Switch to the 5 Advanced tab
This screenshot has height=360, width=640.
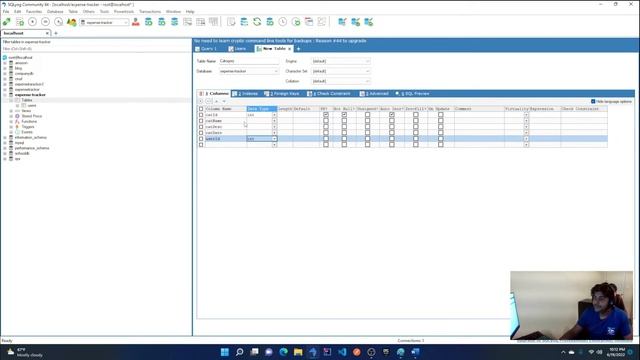pyautogui.click(x=374, y=93)
